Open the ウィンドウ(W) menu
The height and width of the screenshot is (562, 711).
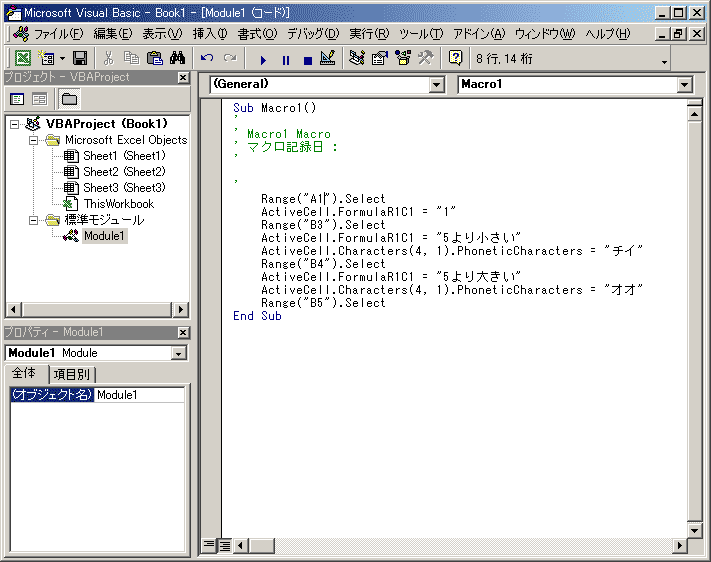[x=545, y=34]
